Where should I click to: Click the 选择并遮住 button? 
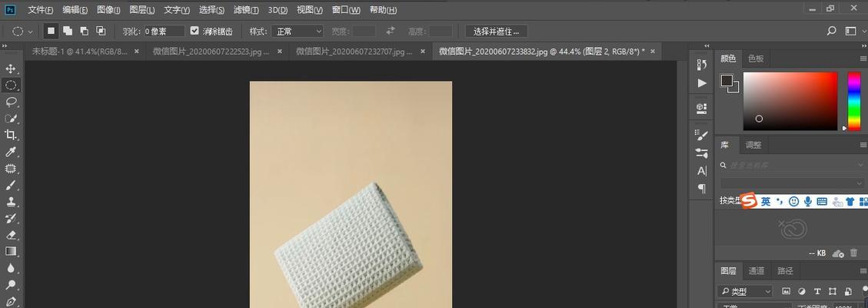(496, 32)
